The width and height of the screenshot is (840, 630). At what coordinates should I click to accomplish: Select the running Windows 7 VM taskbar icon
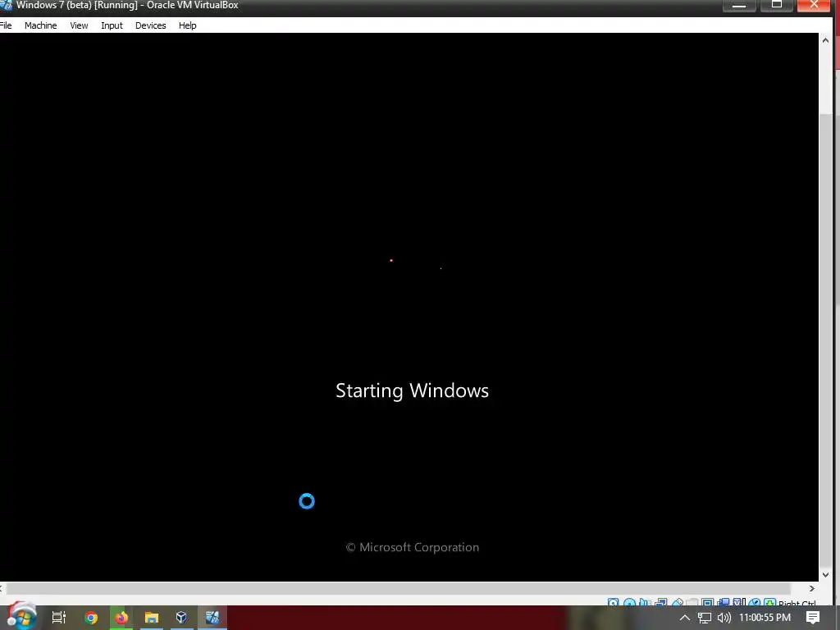[x=212, y=617]
